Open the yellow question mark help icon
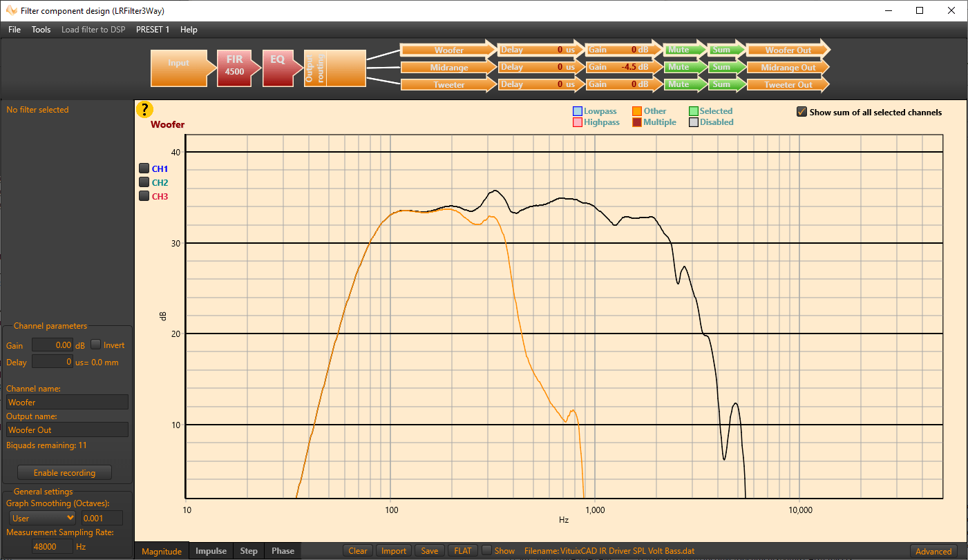This screenshot has height=560, width=968. tap(144, 109)
